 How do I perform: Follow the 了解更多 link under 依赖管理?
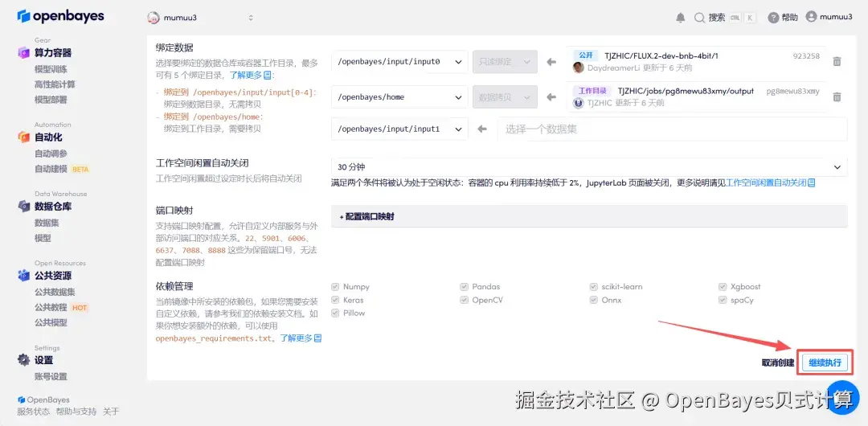[x=300, y=338]
